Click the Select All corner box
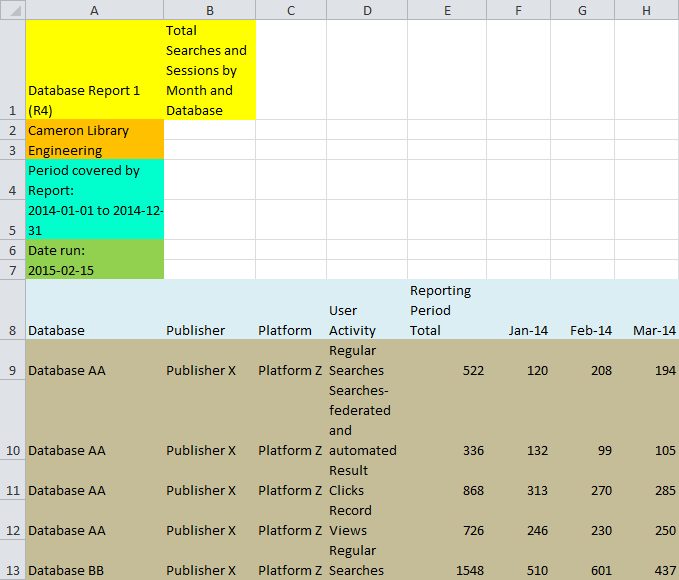 [x=12, y=10]
